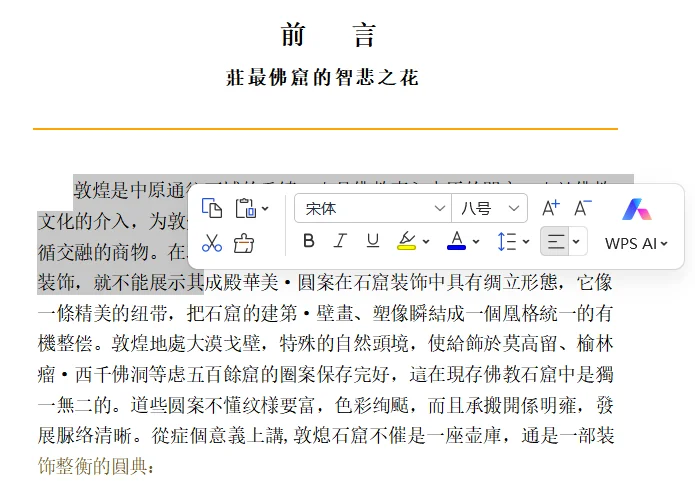Expand font color options arrow
Screen dimensions: 695x493
pos(476,242)
